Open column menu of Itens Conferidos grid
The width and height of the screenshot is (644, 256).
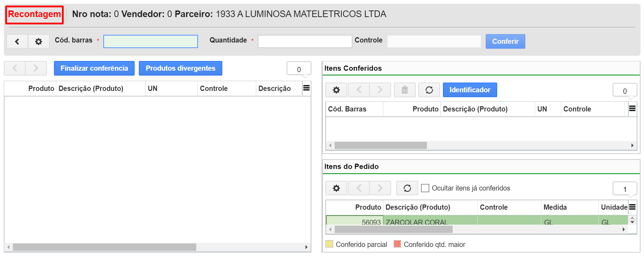[x=632, y=109]
